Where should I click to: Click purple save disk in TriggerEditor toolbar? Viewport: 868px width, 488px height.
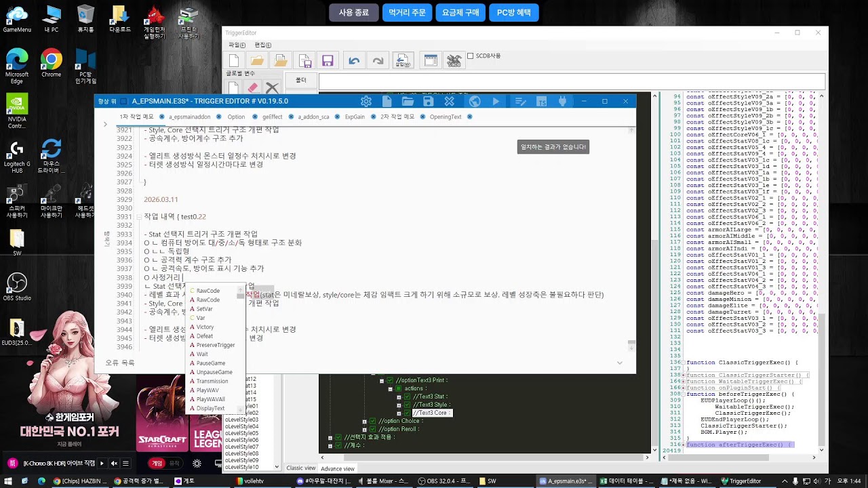tap(328, 61)
